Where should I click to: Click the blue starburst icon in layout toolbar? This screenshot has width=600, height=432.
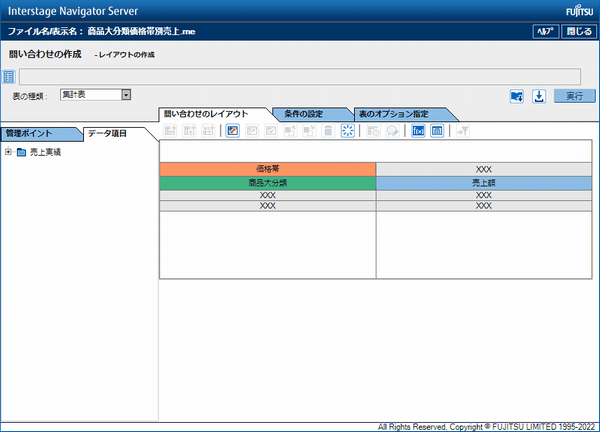click(347, 131)
